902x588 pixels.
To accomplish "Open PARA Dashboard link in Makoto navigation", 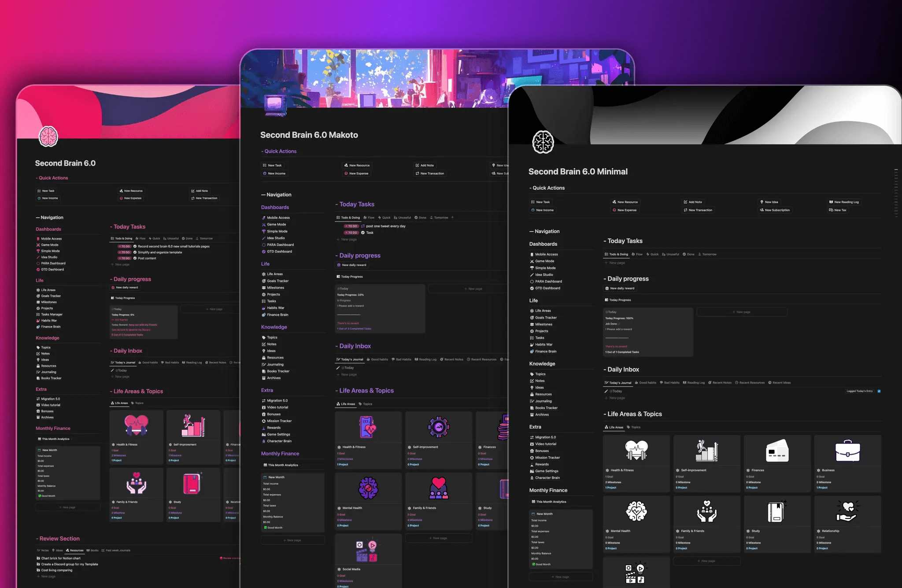I will pos(280,245).
